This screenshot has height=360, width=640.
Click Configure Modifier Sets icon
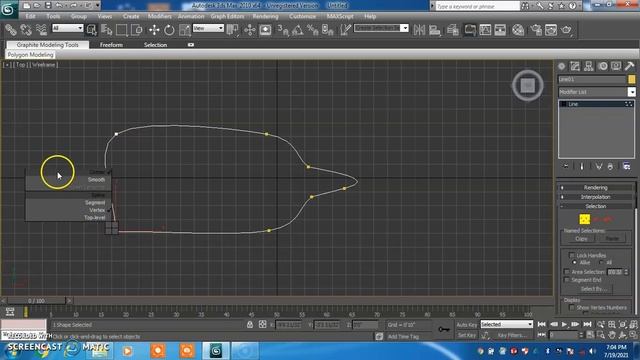click(627, 166)
